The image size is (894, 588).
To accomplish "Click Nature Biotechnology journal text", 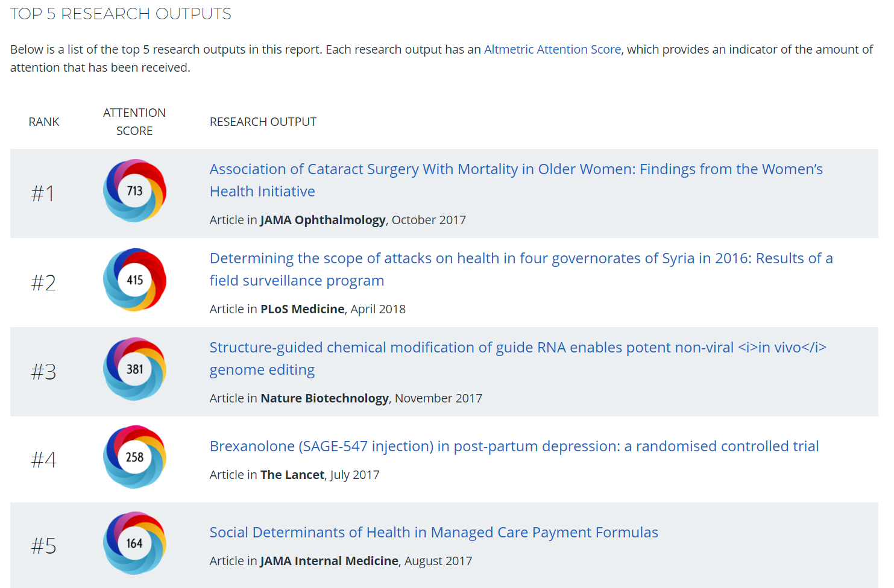I will click(324, 398).
